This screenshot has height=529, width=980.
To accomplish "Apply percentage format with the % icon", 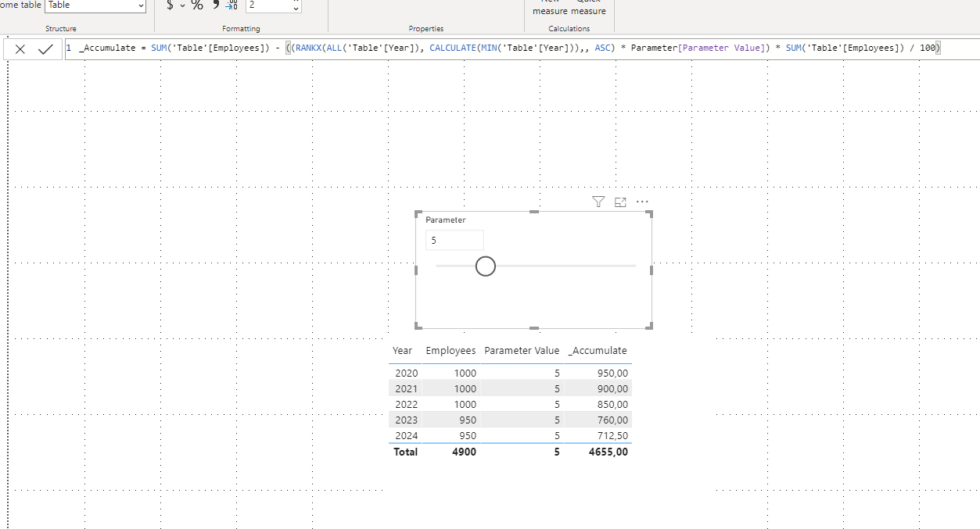I will tap(197, 5).
